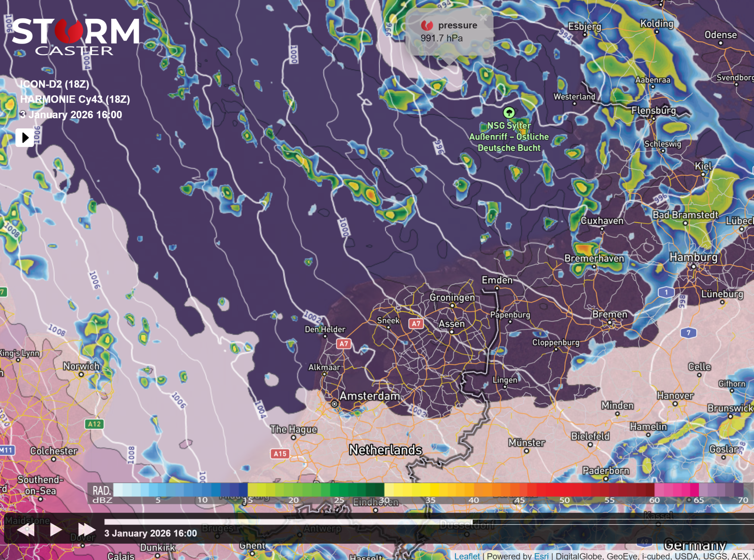Select the Paderborn label

[x=606, y=470]
